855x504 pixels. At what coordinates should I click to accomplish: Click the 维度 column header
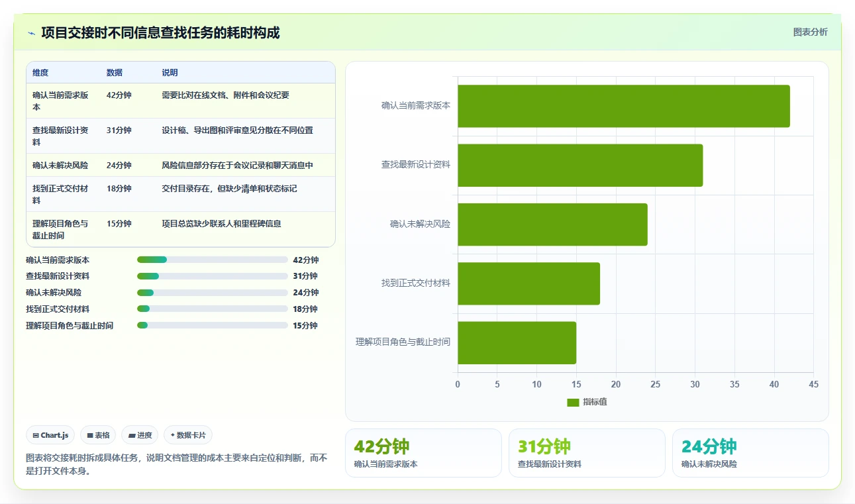point(40,73)
